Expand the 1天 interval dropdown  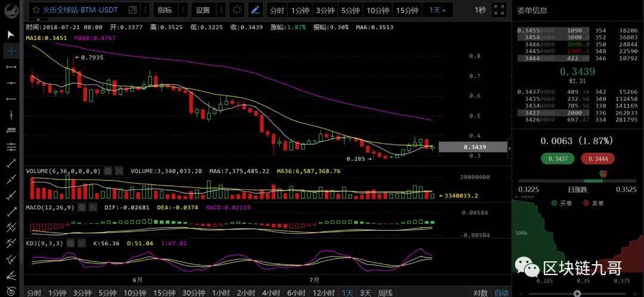coord(438,10)
